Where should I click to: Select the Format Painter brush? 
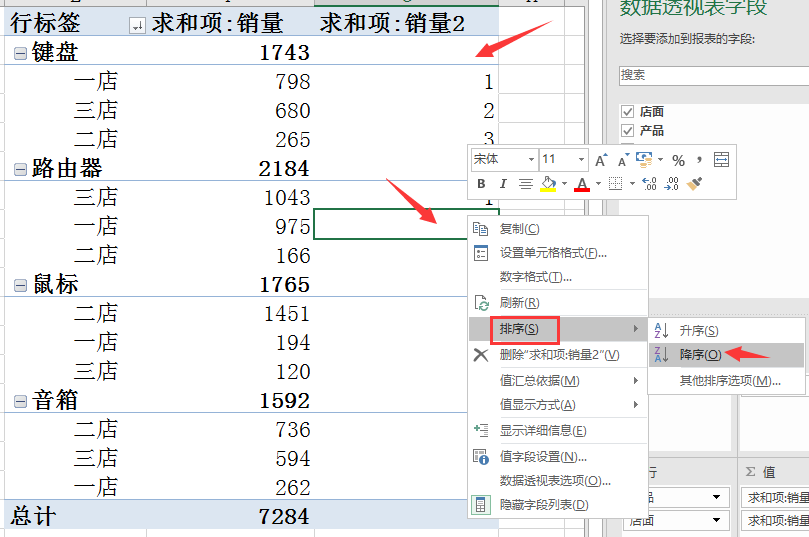[x=694, y=184]
